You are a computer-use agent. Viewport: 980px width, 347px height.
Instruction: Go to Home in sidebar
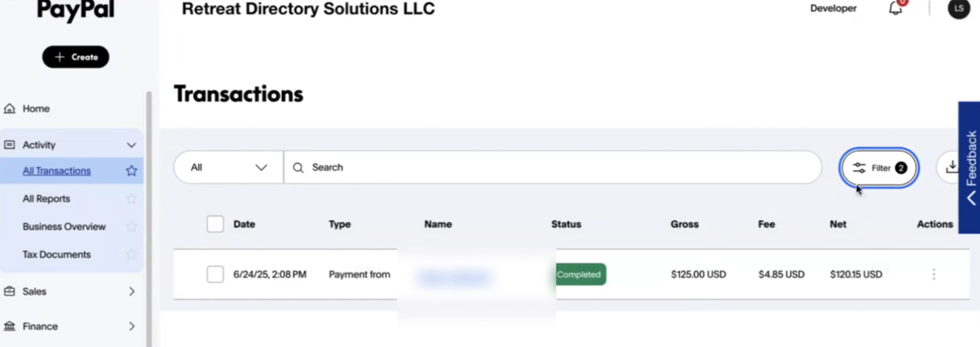(x=36, y=109)
